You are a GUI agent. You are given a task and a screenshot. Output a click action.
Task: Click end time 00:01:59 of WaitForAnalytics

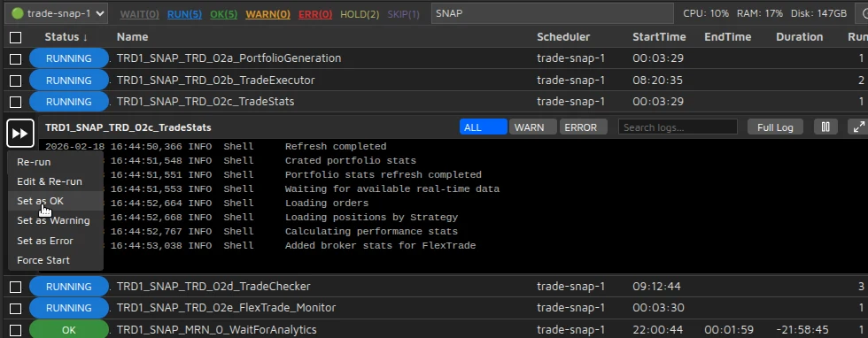pyautogui.click(x=727, y=330)
